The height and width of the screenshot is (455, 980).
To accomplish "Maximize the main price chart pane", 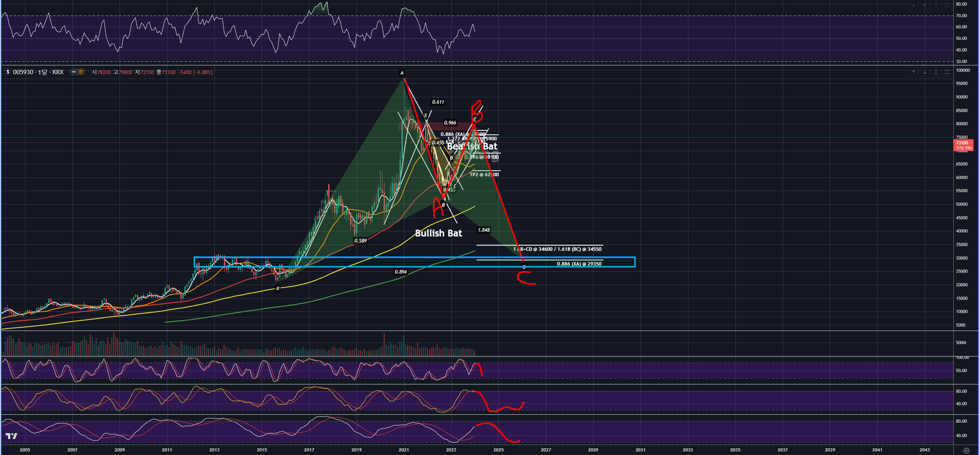I will 947,72.
